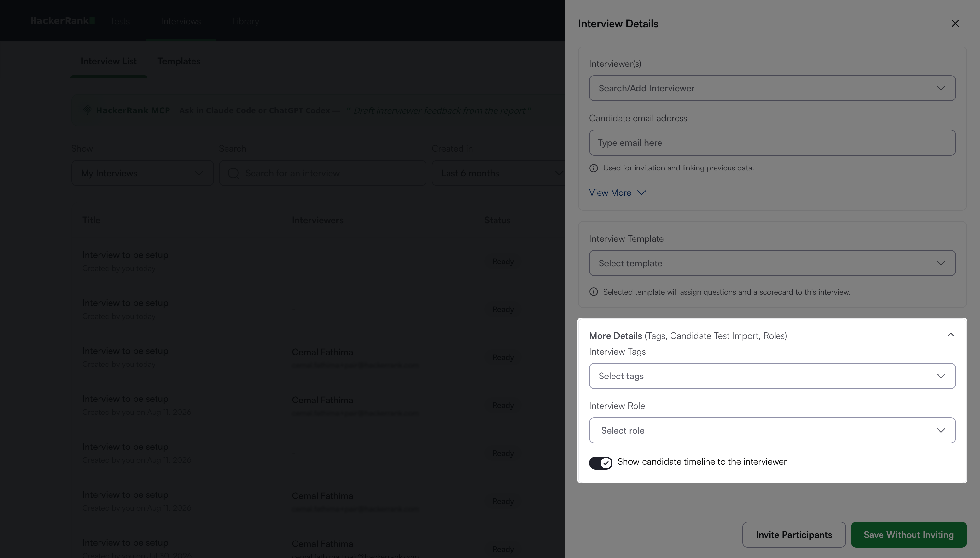Open the Tests menu item
Screen dimensions: 980x558
pos(120,21)
